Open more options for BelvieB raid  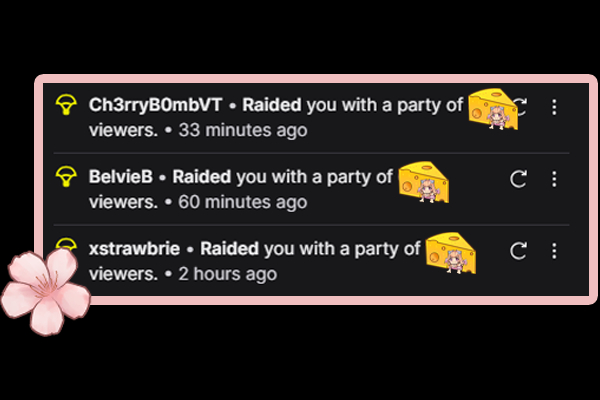(554, 179)
